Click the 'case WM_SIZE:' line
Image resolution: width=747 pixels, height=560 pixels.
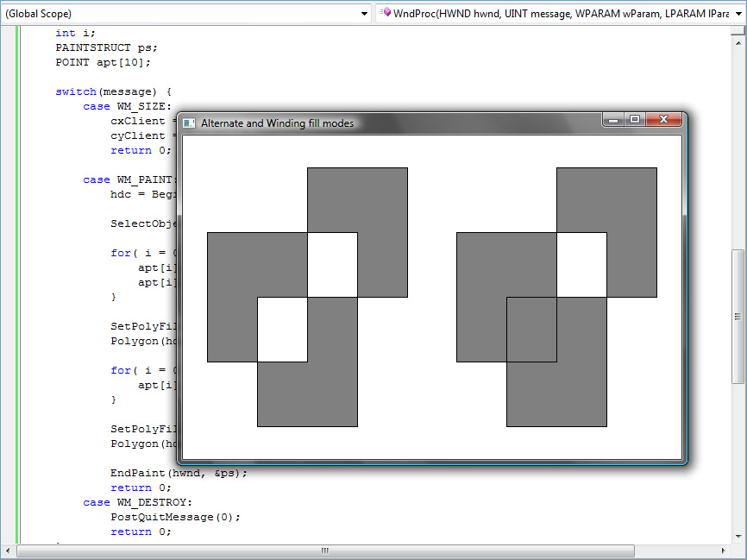[x=127, y=106]
